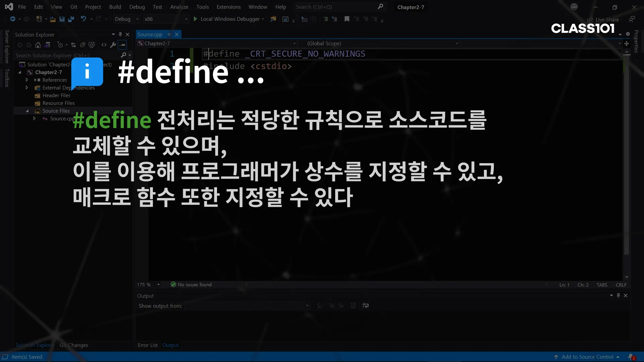Open Properties wrench icon in Solution Explorer

(x=113, y=45)
